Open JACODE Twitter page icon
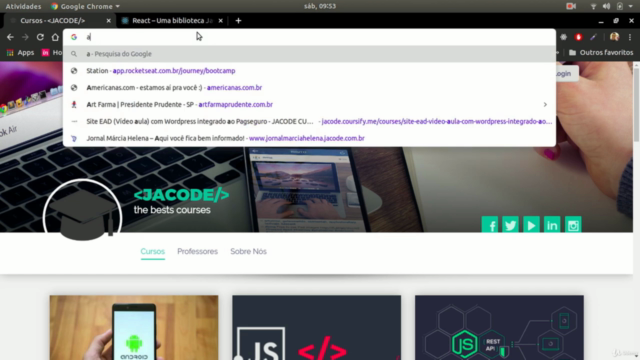 pos(510,225)
